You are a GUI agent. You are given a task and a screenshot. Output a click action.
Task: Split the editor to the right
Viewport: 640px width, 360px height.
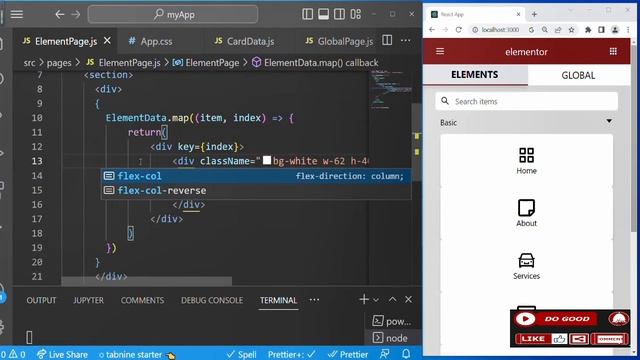click(x=387, y=40)
